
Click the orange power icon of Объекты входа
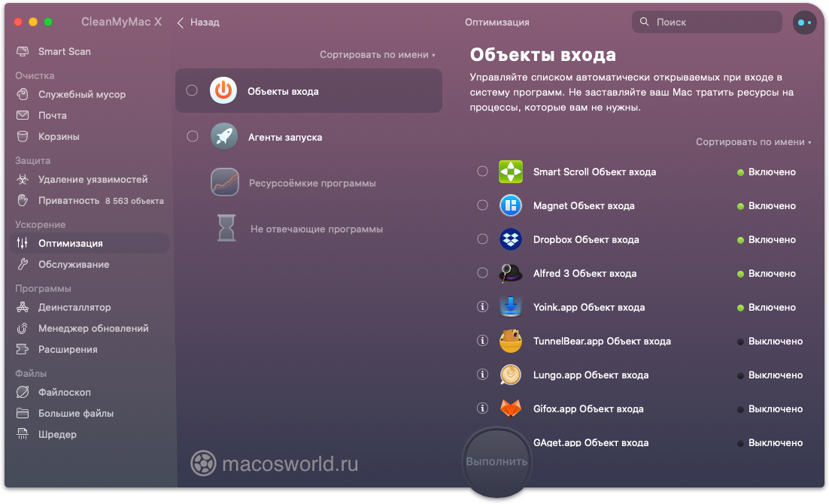coord(223,90)
